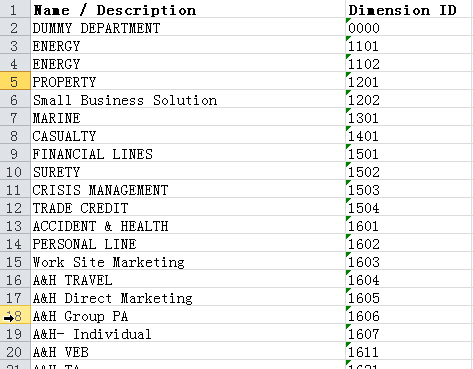Select the cell containing 1607
The height and width of the screenshot is (369, 473).
[408, 334]
